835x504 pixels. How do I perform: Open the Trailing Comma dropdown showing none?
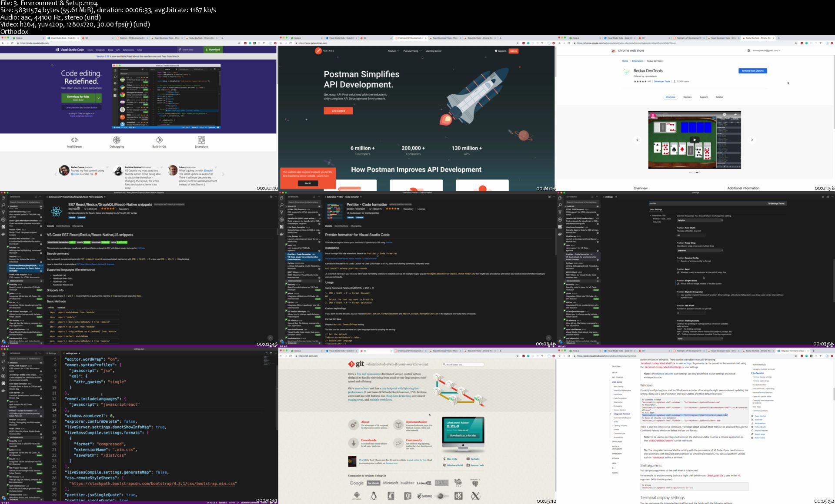pos(700,338)
